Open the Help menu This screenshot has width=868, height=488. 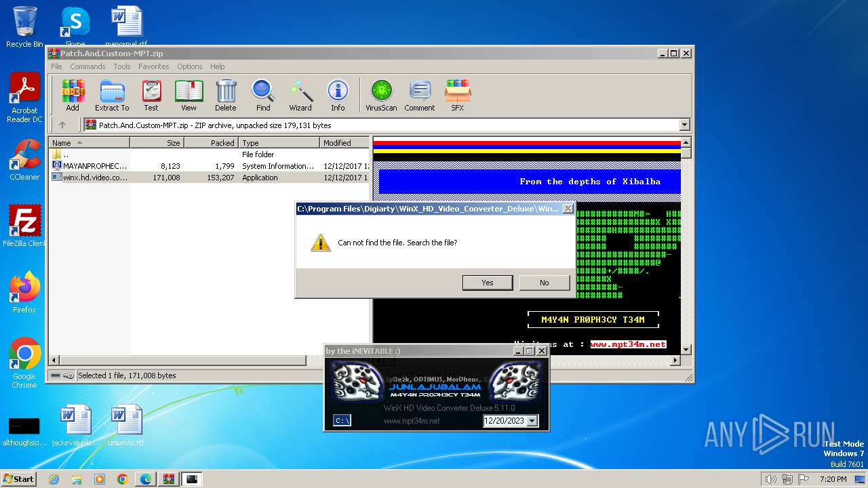pyautogui.click(x=217, y=66)
